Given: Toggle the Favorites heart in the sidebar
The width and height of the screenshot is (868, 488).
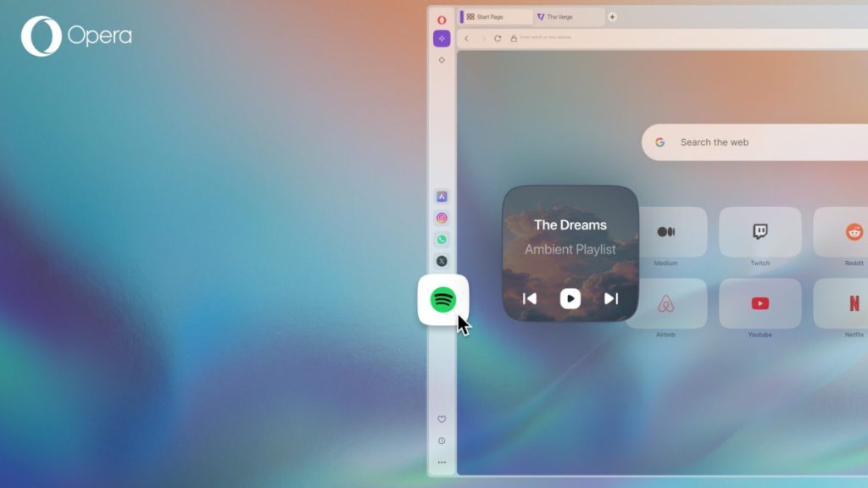Looking at the screenshot, I should [x=442, y=419].
